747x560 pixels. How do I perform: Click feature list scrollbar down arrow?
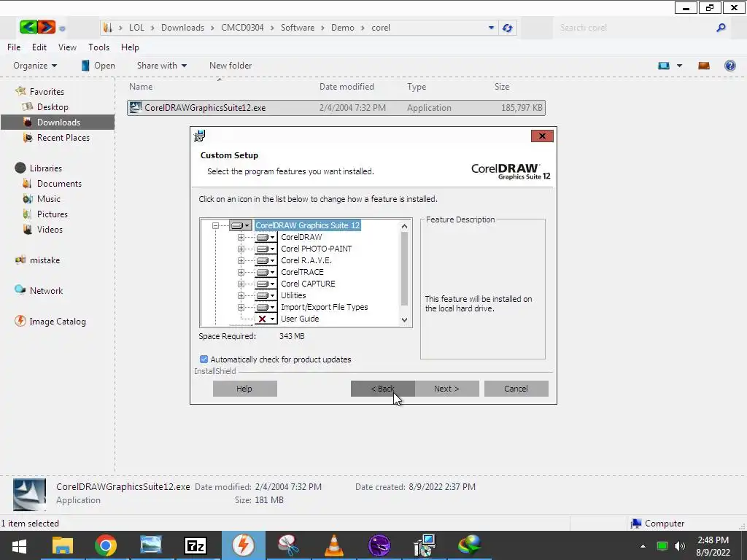coord(404,320)
